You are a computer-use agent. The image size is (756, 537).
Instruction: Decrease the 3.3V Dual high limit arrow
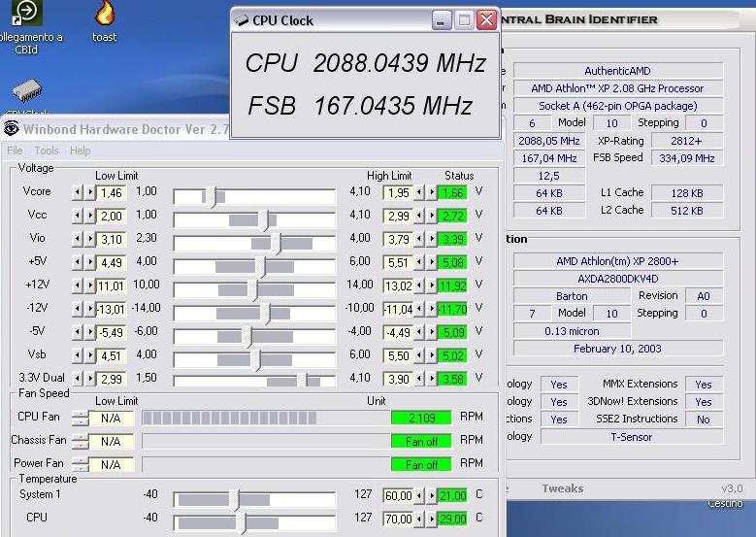tap(419, 379)
